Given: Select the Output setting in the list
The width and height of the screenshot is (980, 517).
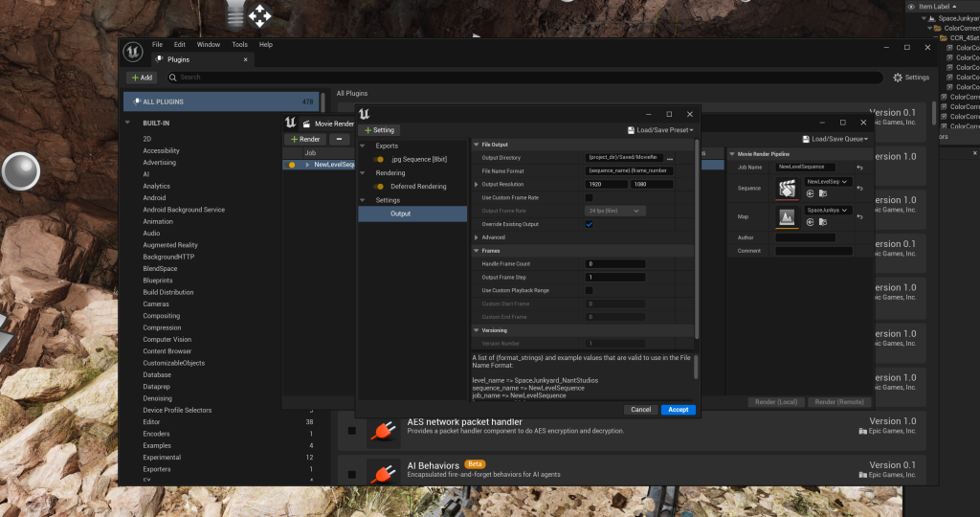Looking at the screenshot, I should [412, 214].
